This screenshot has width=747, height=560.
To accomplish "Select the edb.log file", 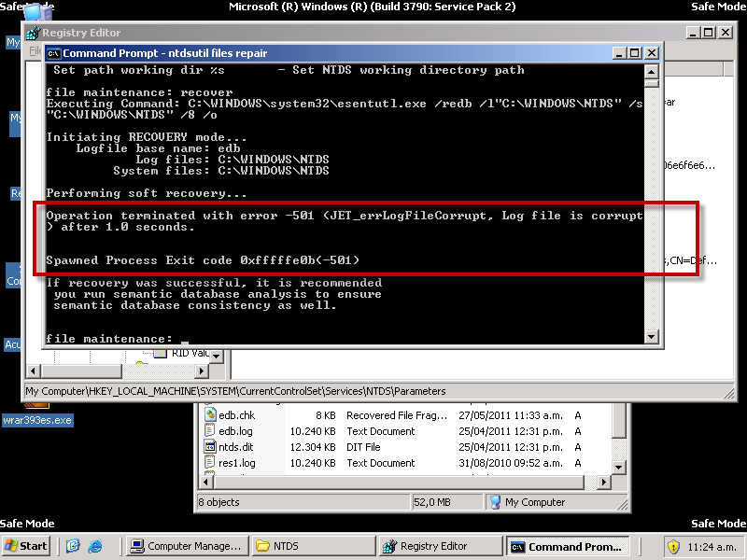I will tap(235, 431).
